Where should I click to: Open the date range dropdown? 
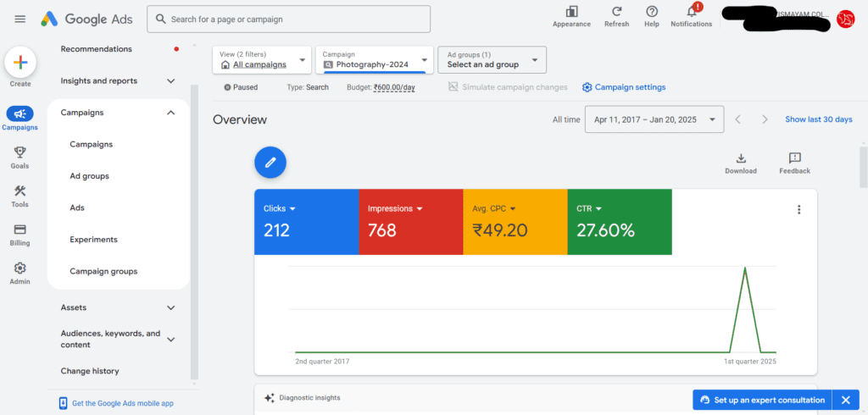[x=654, y=119]
